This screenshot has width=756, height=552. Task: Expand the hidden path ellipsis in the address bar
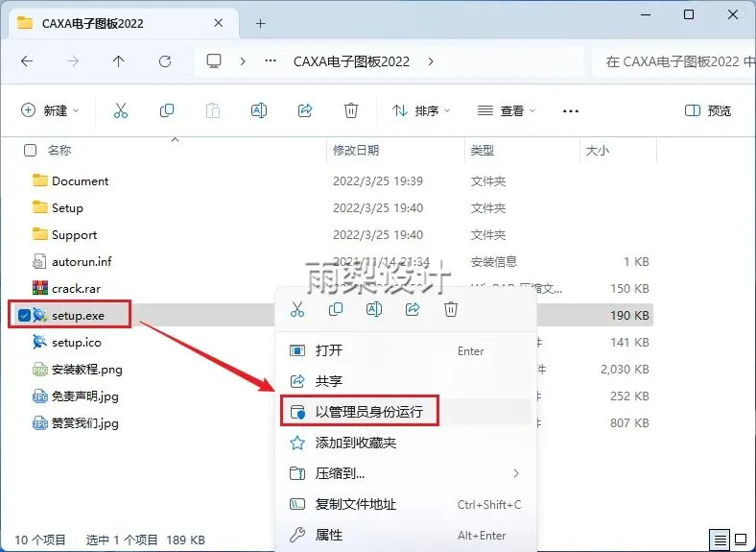pos(271,61)
